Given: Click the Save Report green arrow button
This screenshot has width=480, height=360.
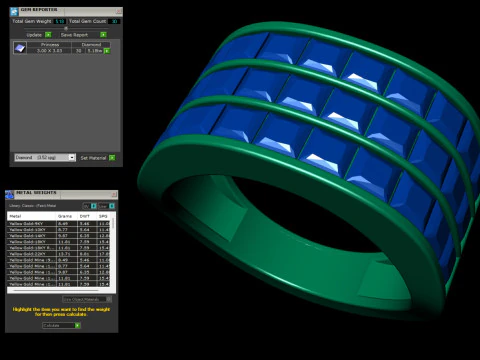Looking at the screenshot, I should click(103, 35).
